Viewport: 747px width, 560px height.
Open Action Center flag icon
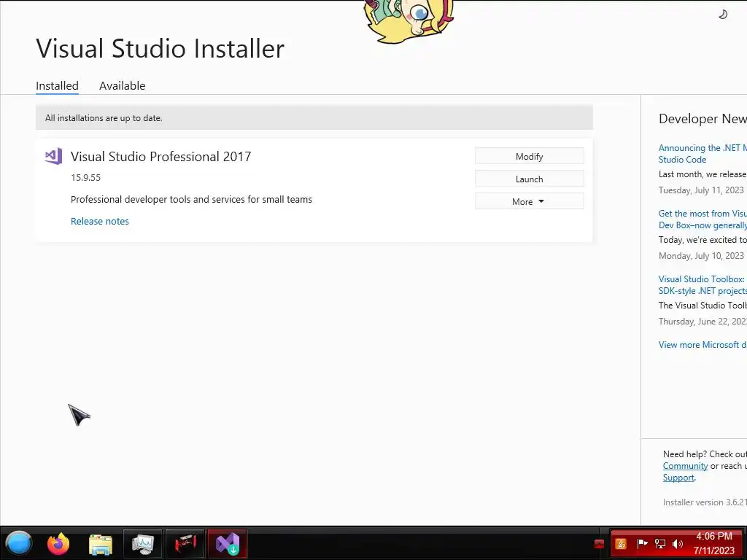[642, 543]
